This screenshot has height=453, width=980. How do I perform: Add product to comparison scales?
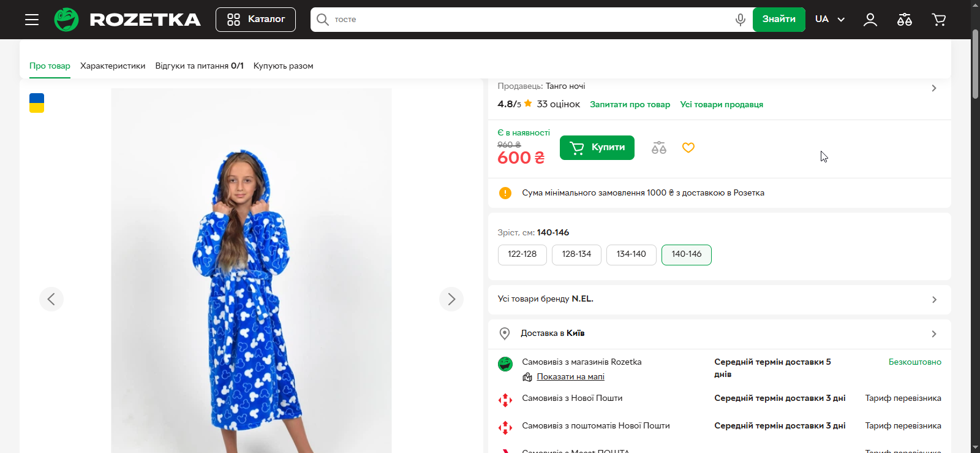(x=659, y=148)
